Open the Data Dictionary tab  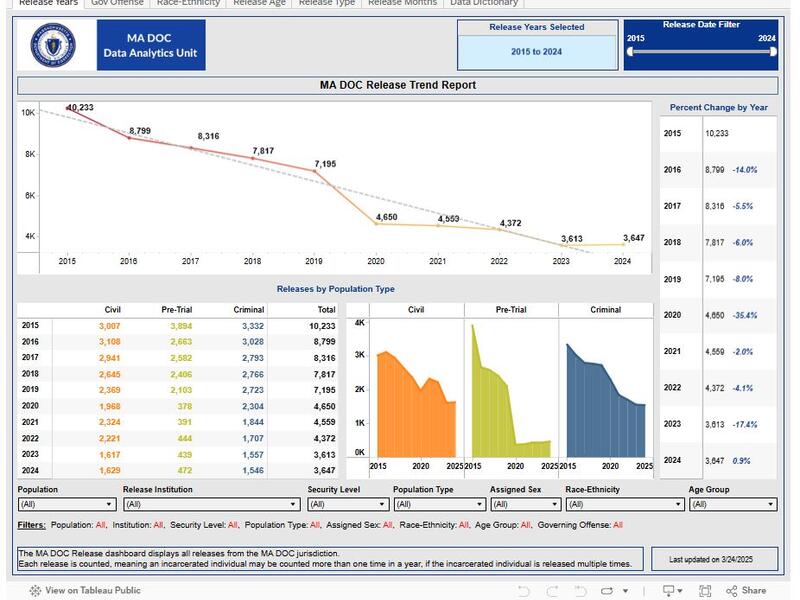click(484, 3)
